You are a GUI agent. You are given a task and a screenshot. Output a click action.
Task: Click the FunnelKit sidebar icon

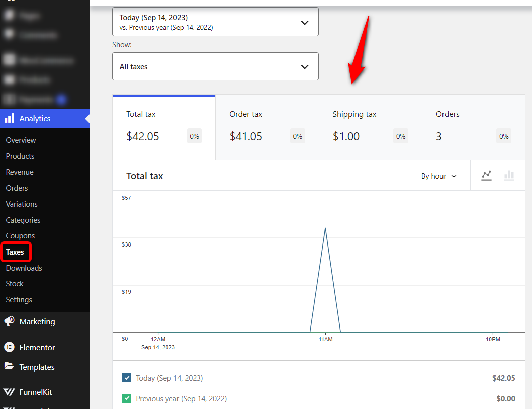pos(9,392)
